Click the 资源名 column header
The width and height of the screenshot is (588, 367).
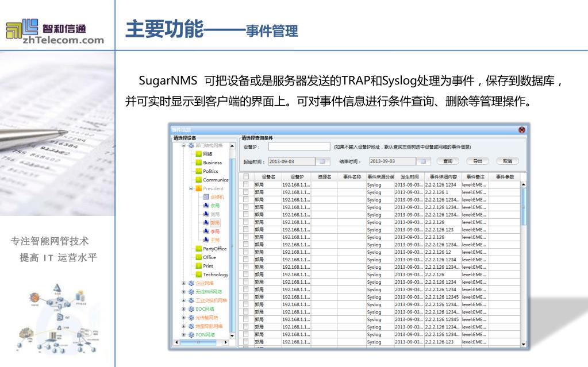324,177
